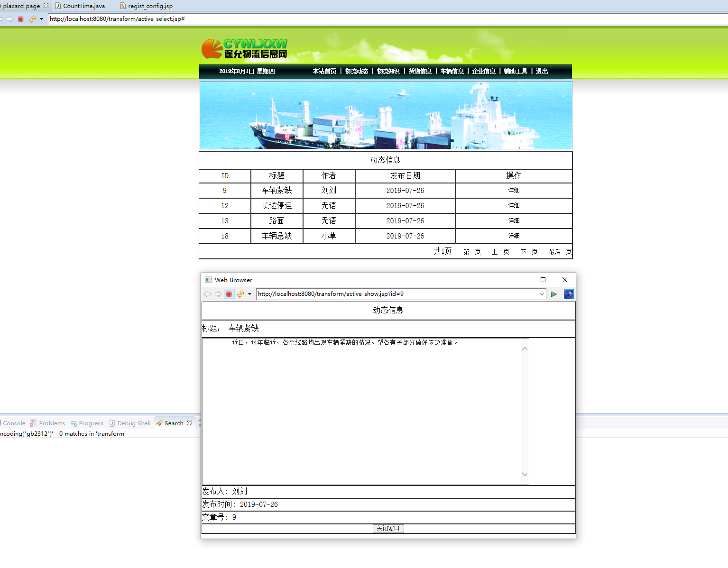Open 详细 for the 路面 row
Image resolution: width=728 pixels, height=568 pixels.
[x=514, y=220]
